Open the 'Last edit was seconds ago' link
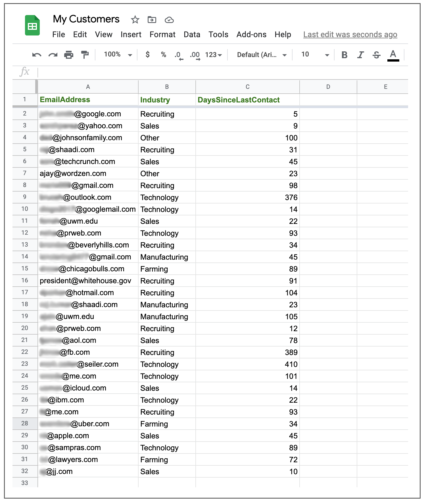The width and height of the screenshot is (426, 504). point(350,35)
